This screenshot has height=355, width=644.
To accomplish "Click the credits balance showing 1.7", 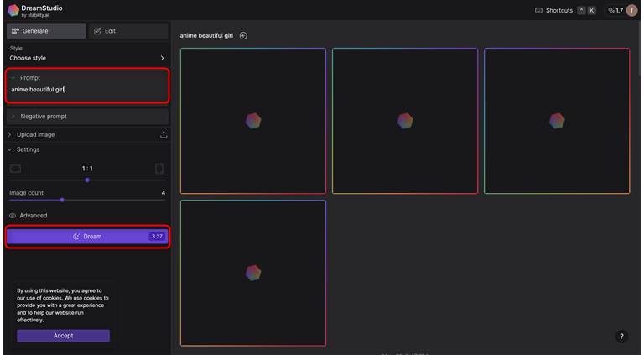I will click(614, 11).
